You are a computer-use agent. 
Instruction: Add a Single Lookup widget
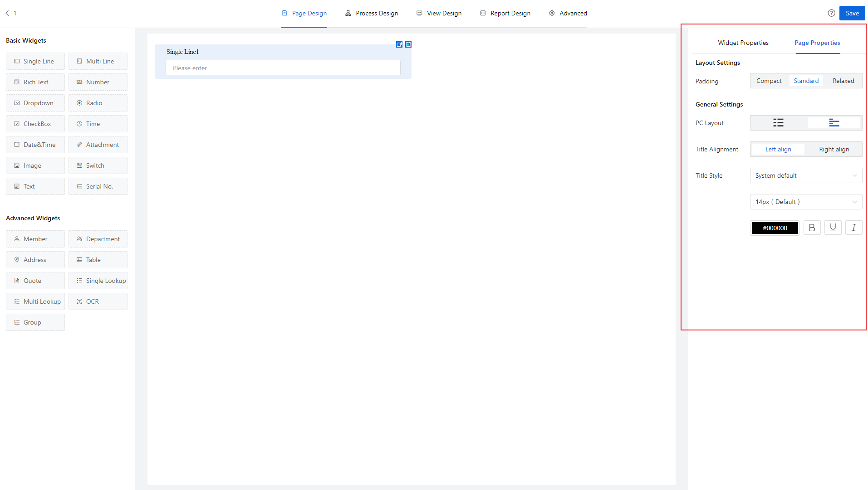tap(98, 281)
